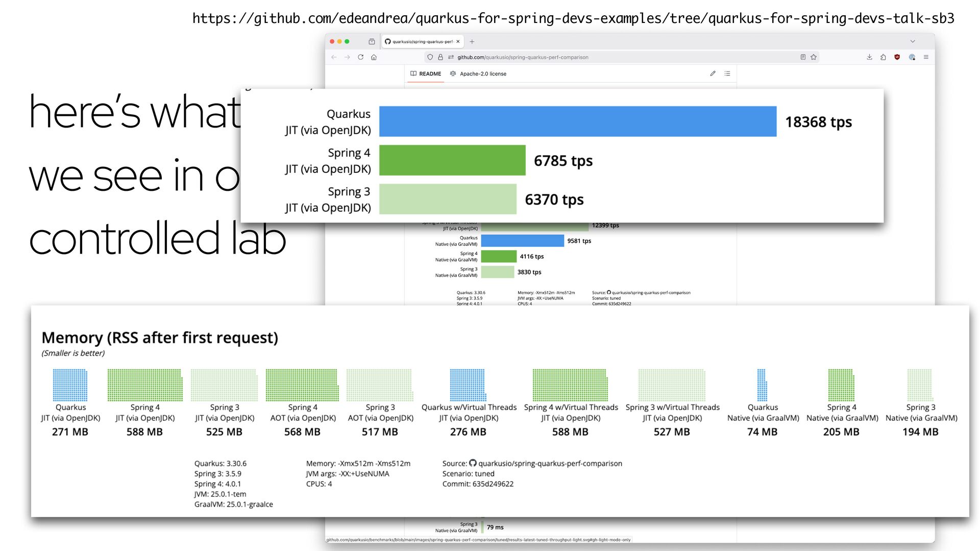Click the uBlock Origin shield icon
The height and width of the screenshot is (551, 980).
[x=897, y=57]
